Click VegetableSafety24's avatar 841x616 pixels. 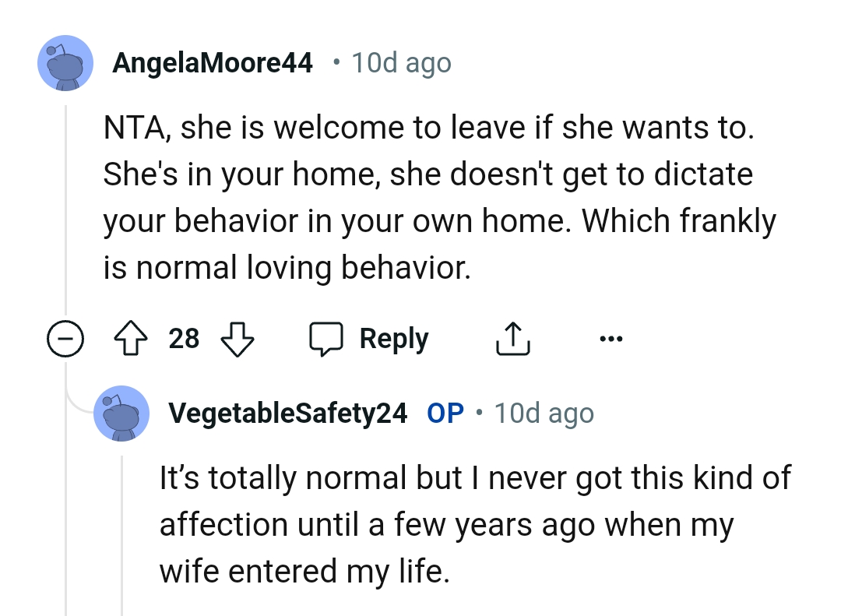pos(121,414)
